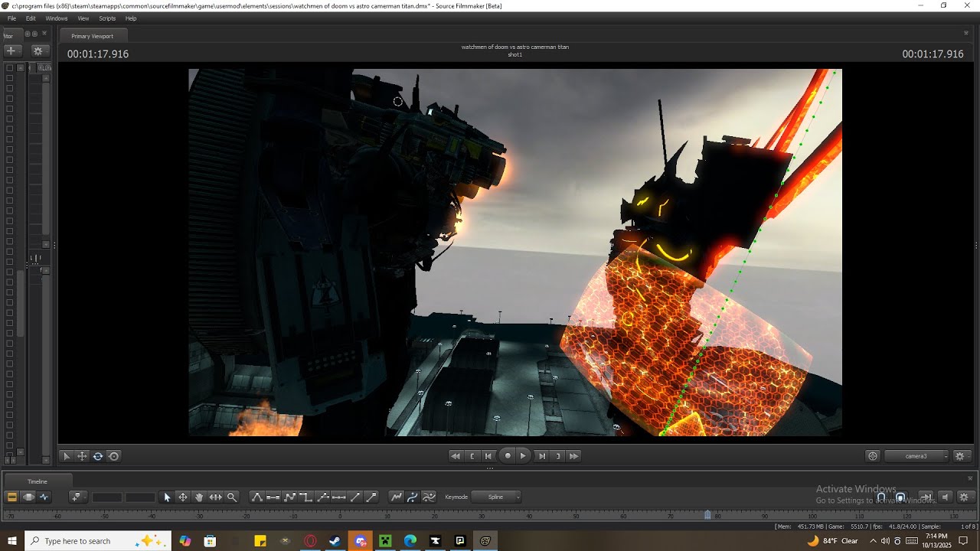This screenshot has height=551, width=980.
Task: Choose the viewport move manipulator icon
Action: [x=82, y=456]
